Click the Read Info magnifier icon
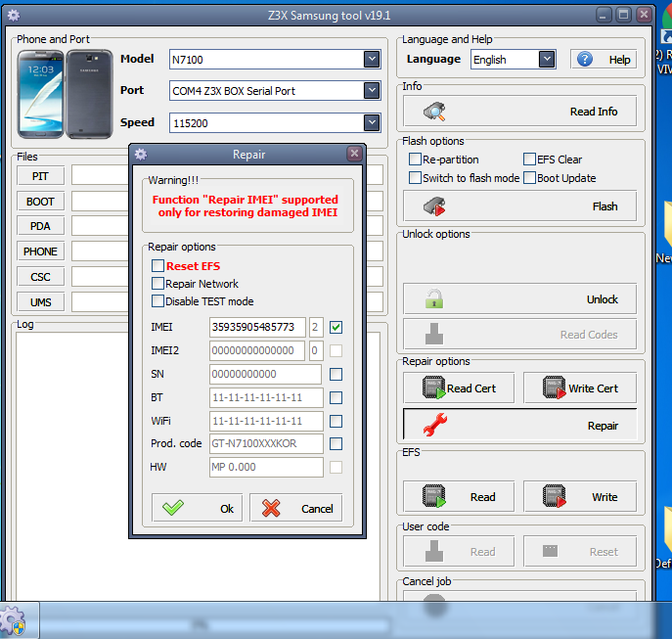The height and width of the screenshot is (639, 672). coord(434,112)
